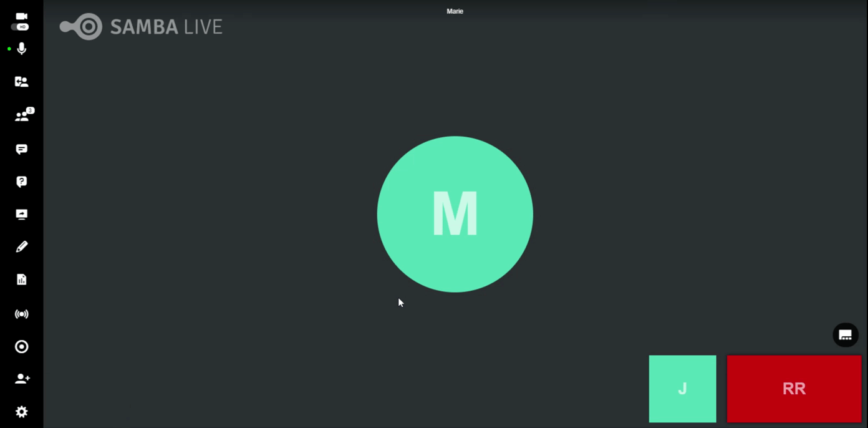Start live broadcast streaming
The width and height of the screenshot is (868, 428).
click(x=22, y=314)
